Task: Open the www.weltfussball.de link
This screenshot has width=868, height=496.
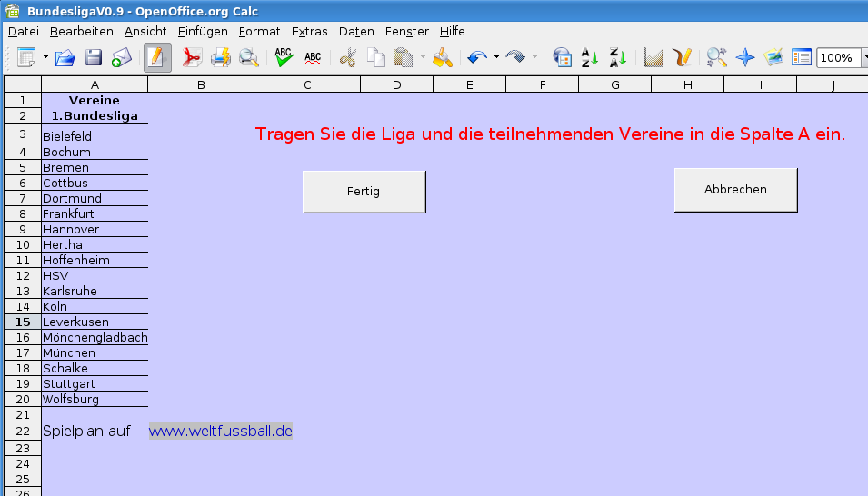Action: [x=221, y=431]
